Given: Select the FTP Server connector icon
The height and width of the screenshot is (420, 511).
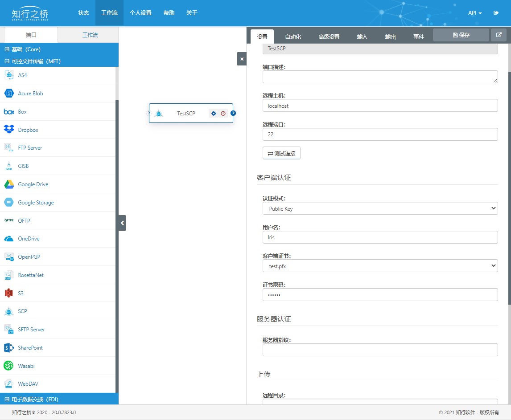Looking at the screenshot, I should [9, 148].
